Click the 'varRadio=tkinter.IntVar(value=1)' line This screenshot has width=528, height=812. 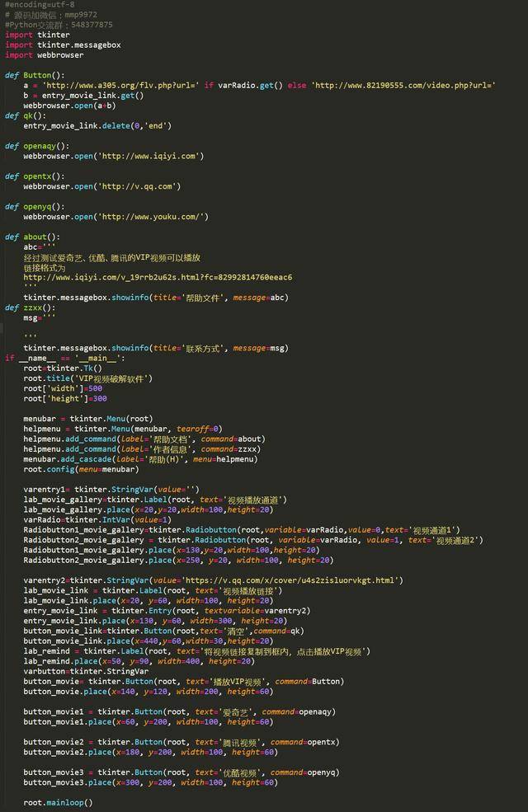97,520
